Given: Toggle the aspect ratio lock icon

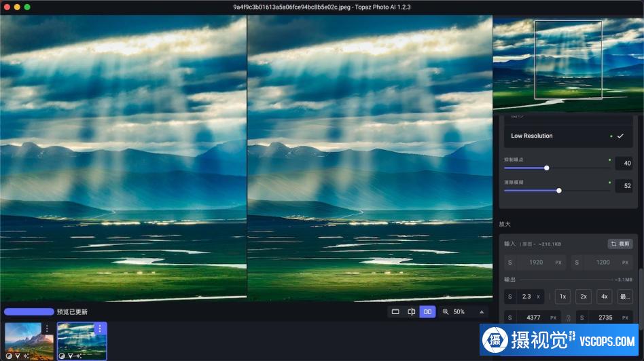Looking at the screenshot, I should click(569, 318).
